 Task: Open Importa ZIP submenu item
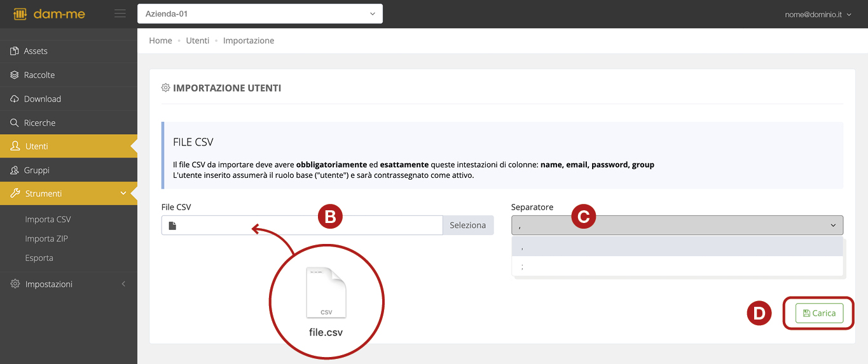point(46,239)
